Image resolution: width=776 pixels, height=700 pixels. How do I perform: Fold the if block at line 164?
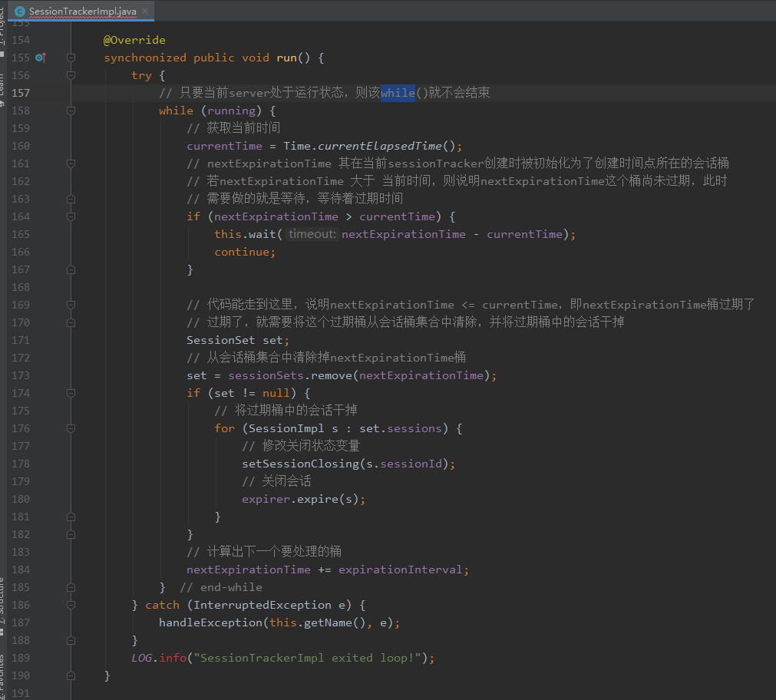pyautogui.click(x=71, y=216)
